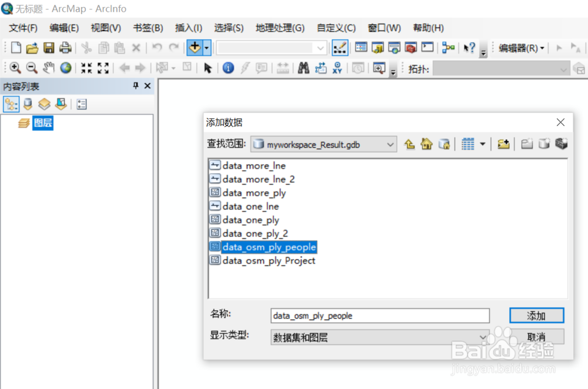Image resolution: width=588 pixels, height=389 pixels.
Task: Click the Find binoculars icon
Action: [x=303, y=68]
